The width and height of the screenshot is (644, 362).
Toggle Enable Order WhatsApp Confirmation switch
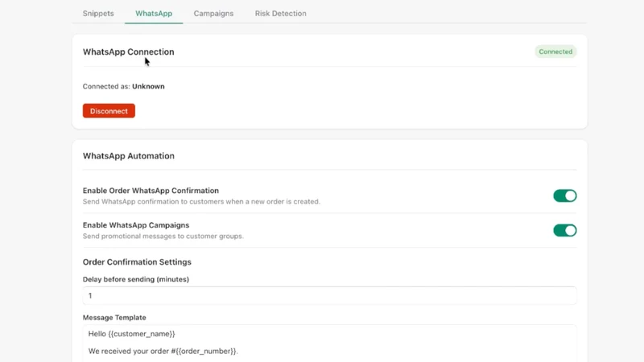pos(565,195)
